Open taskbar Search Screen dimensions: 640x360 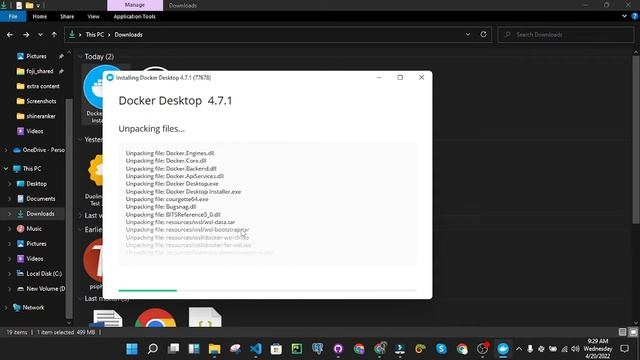point(153,349)
